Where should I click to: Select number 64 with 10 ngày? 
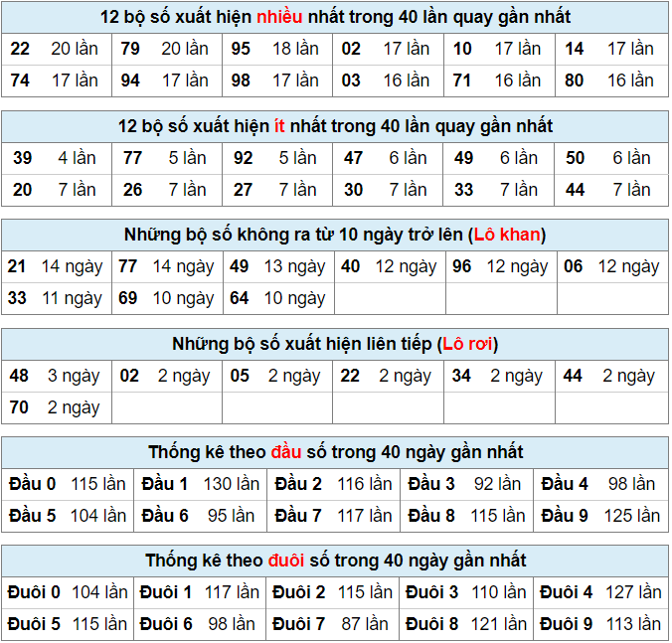click(279, 298)
